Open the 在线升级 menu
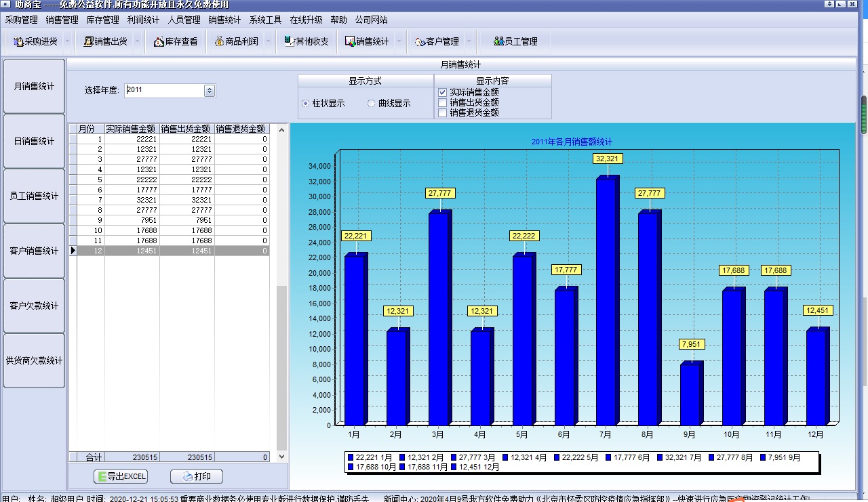 (307, 20)
